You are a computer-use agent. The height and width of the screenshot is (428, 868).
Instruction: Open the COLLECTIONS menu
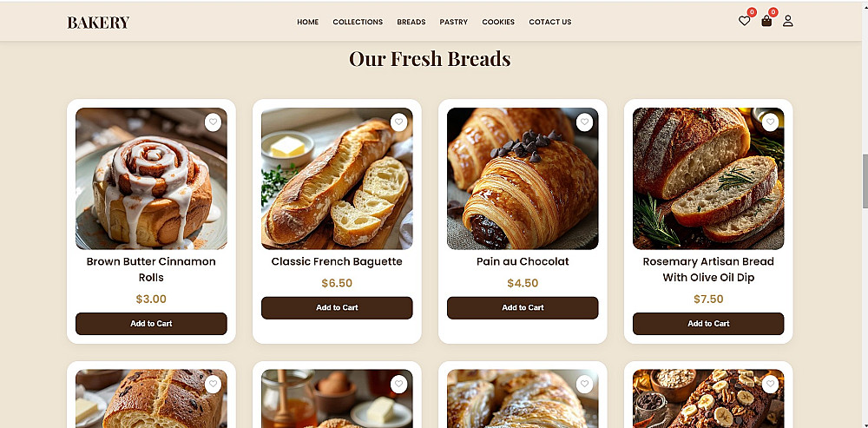(358, 23)
